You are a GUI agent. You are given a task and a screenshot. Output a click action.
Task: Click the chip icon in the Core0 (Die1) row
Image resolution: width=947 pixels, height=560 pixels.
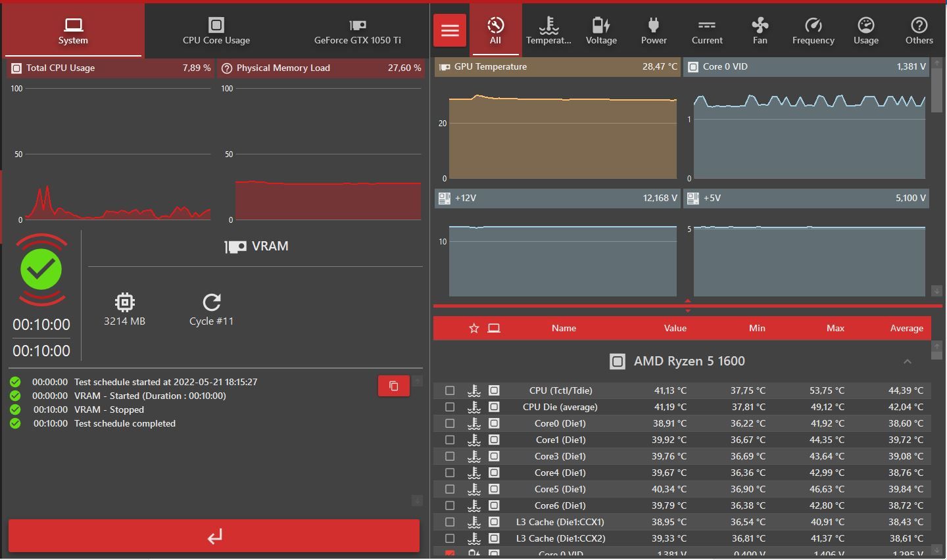[x=494, y=423]
